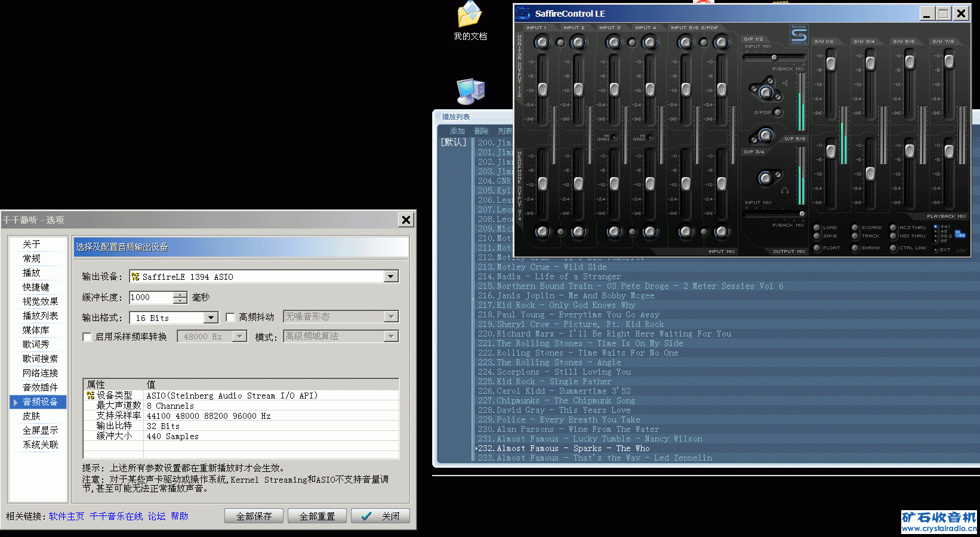Click the S/W 3/4 lower playback fader
This screenshot has height=537, width=980.
(x=870, y=174)
